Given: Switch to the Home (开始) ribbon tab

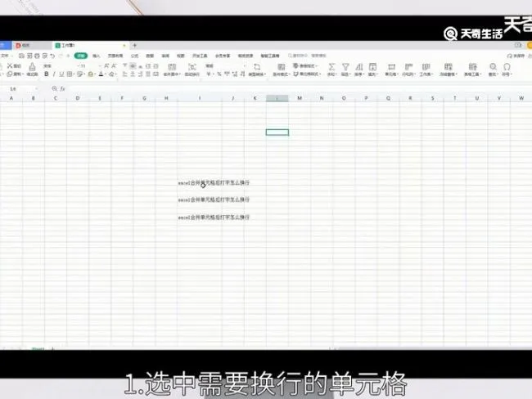Looking at the screenshot, I should tap(81, 56).
